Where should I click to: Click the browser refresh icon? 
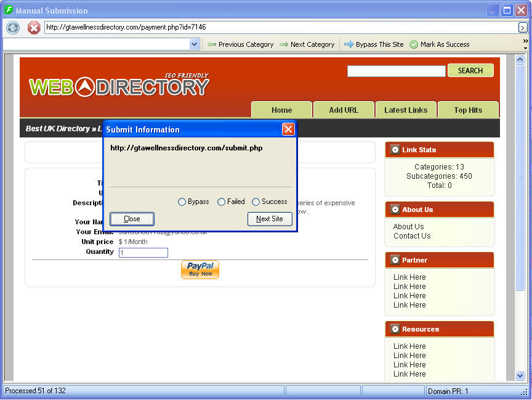tap(13, 28)
